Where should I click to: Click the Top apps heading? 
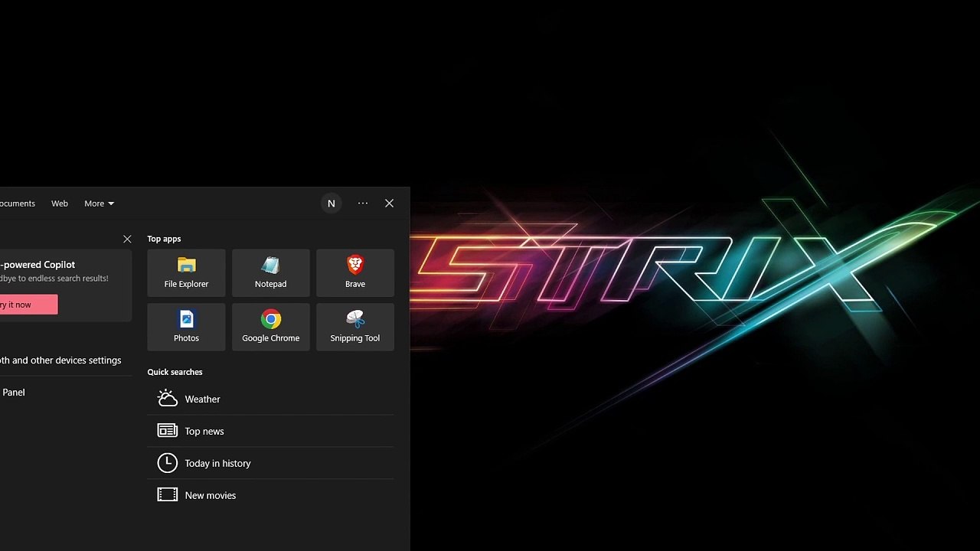pyautogui.click(x=164, y=239)
